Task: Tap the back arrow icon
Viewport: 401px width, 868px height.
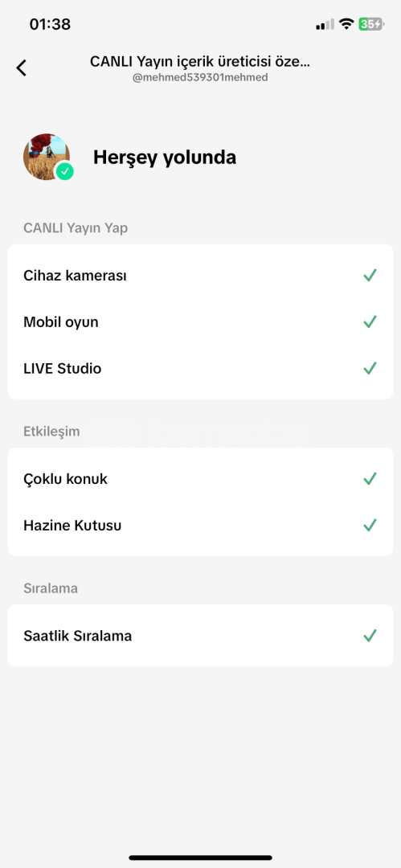Action: pyautogui.click(x=21, y=68)
